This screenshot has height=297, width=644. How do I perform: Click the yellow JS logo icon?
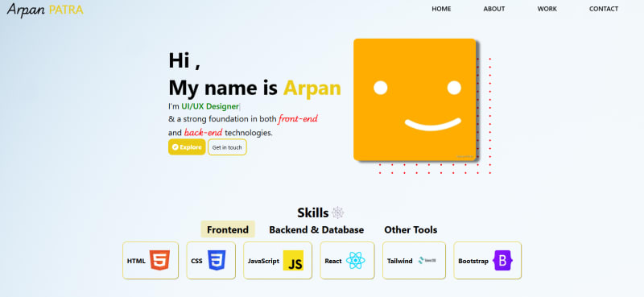coord(293,261)
